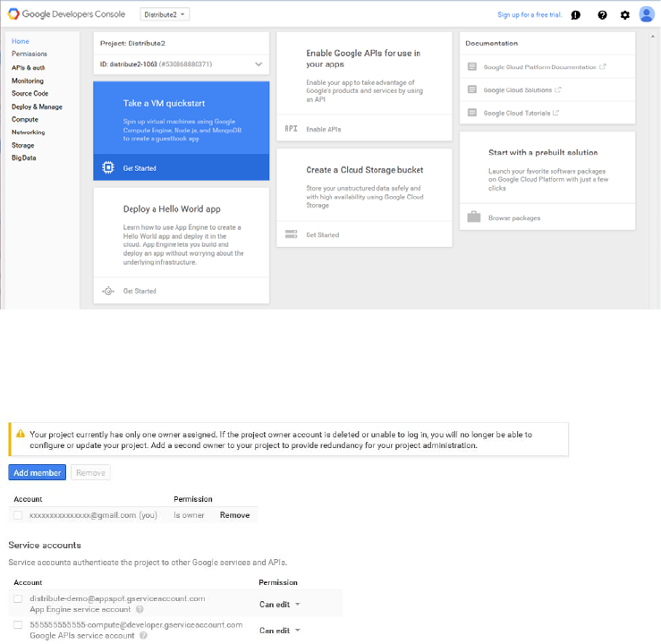Click the Enable Google APIs heading

coord(363,58)
